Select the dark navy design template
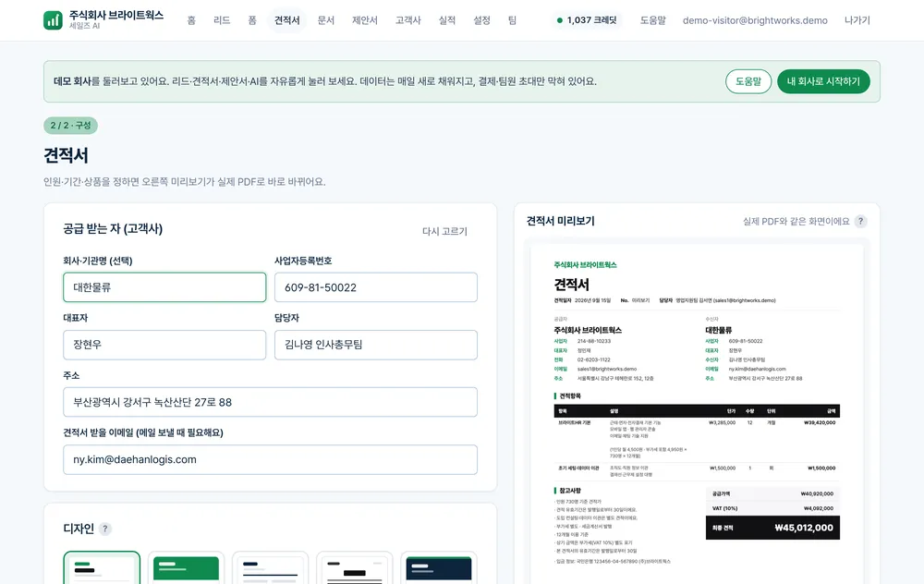This screenshot has height=584, width=924. (438, 568)
